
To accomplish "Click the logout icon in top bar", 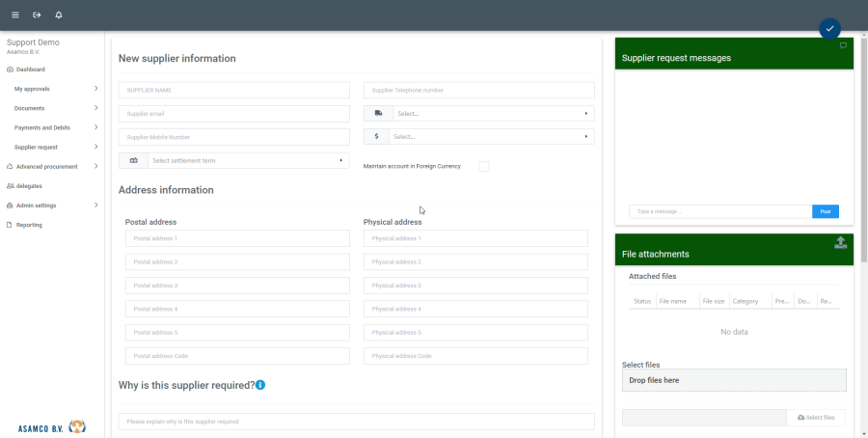I will tap(37, 15).
